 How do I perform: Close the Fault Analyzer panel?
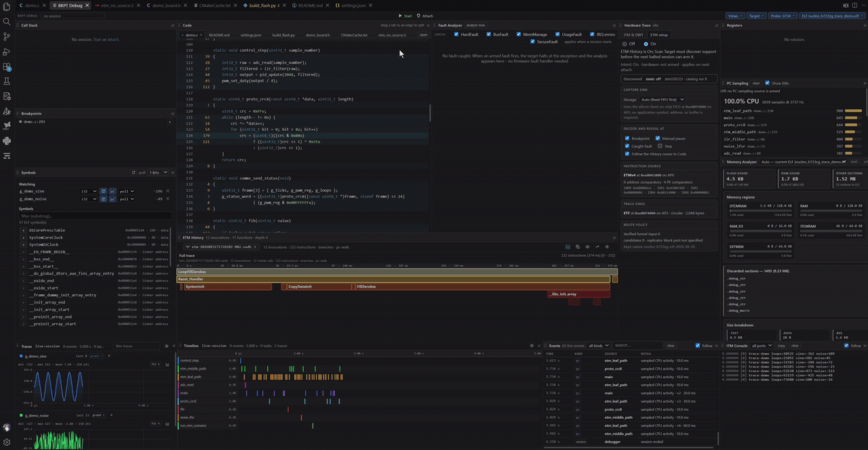(x=616, y=25)
